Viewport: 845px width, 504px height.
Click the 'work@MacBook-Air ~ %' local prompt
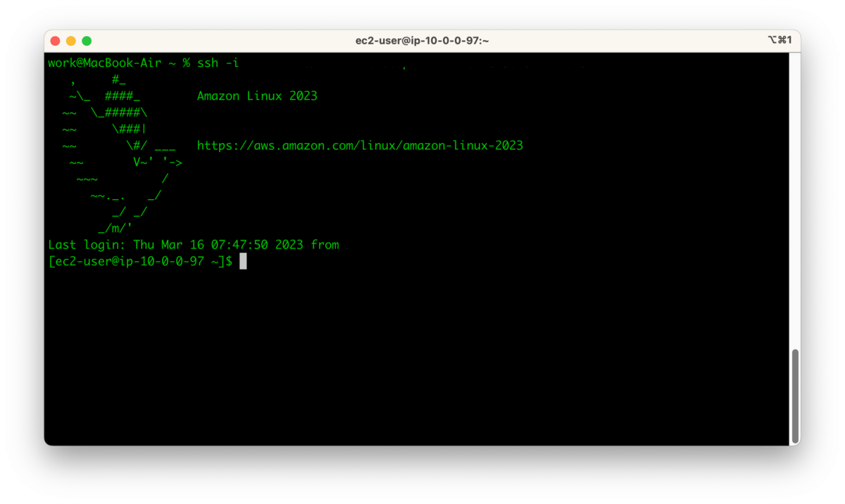(x=119, y=63)
